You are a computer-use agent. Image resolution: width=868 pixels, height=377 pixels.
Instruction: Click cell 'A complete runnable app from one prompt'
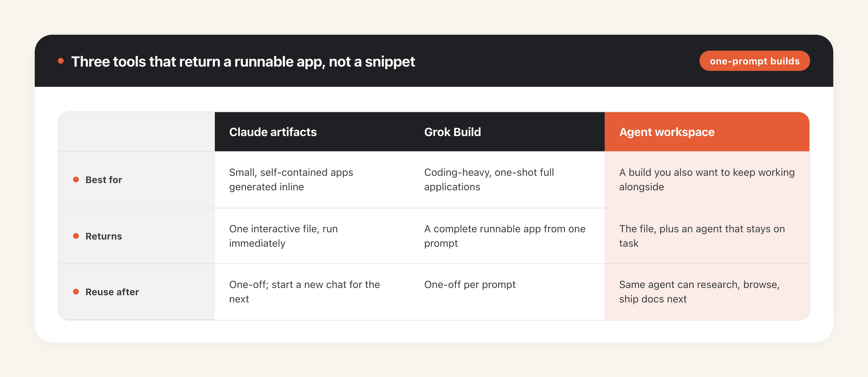(x=507, y=236)
